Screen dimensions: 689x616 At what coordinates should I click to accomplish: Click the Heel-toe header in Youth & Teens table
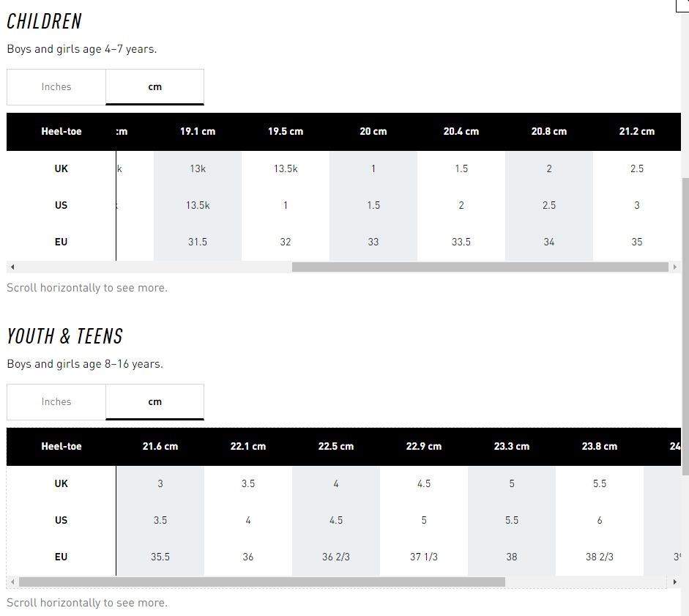[x=62, y=447]
